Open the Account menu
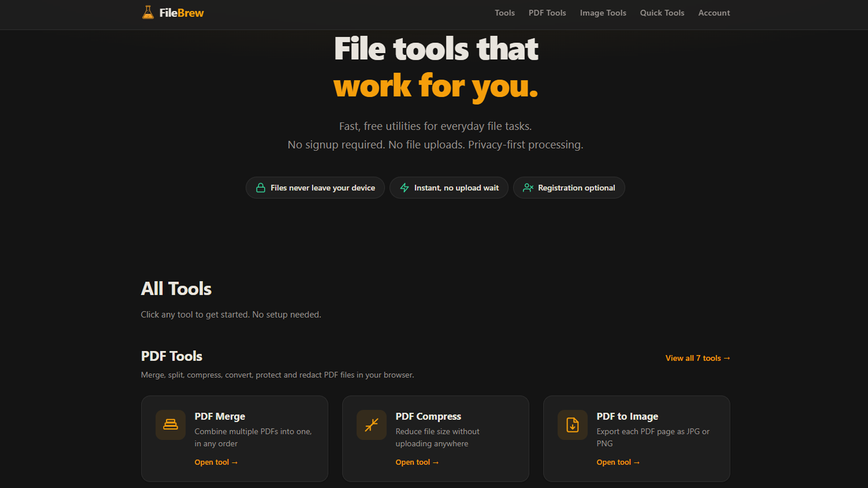Screen dimensions: 868x488 tap(714, 13)
